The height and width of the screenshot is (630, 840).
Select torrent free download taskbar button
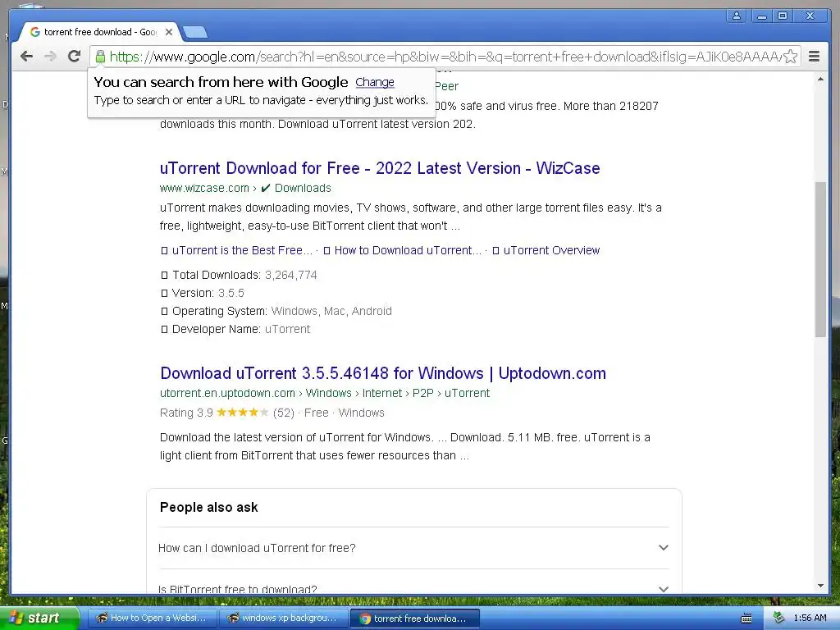pos(414,619)
